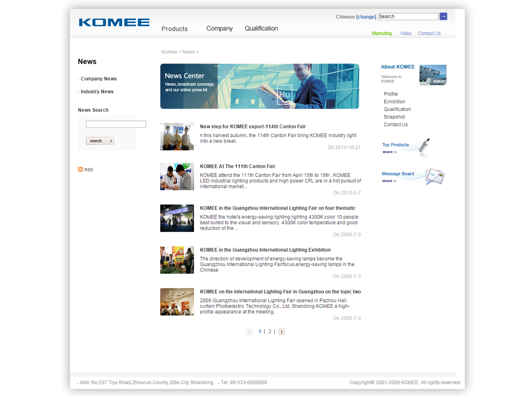Click the Message Board envelope icon
The image size is (532, 396).
point(435,177)
